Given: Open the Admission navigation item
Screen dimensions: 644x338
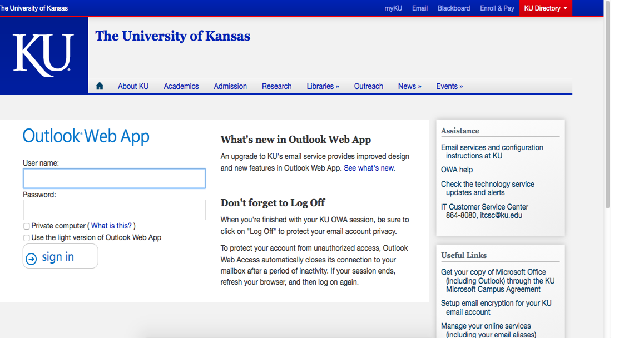Looking at the screenshot, I should coord(230,86).
